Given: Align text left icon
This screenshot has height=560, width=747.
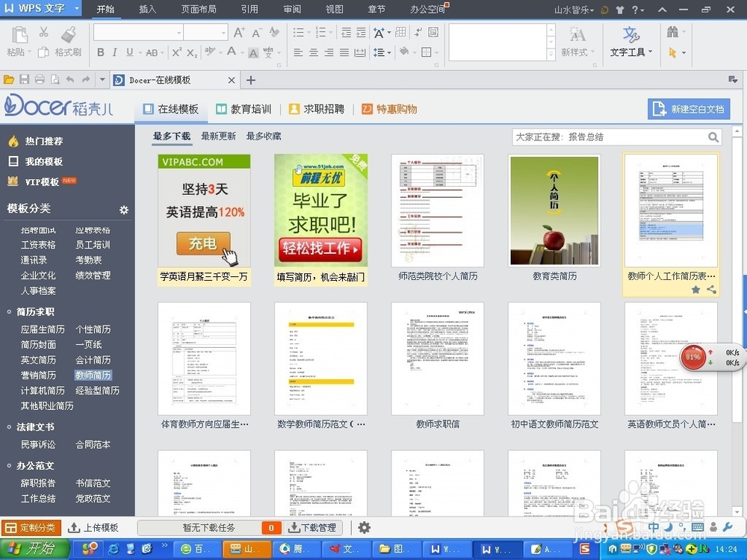Looking at the screenshot, I should coord(298,52).
